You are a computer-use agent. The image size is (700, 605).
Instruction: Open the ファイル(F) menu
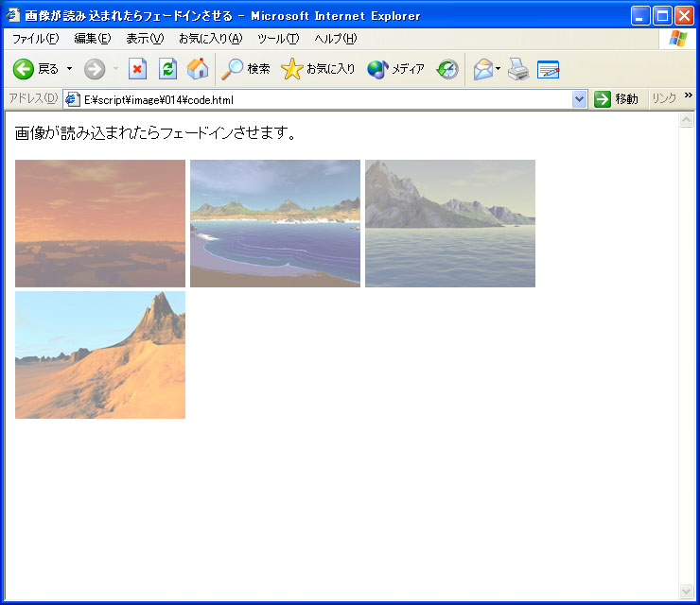[x=36, y=39]
